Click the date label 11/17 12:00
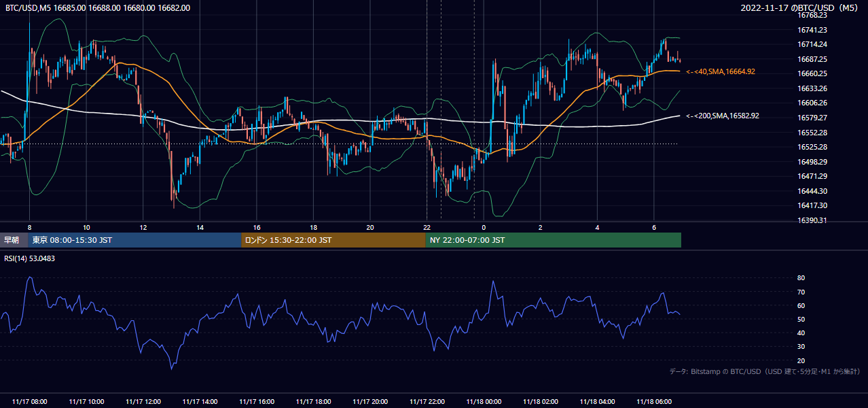 point(143,401)
